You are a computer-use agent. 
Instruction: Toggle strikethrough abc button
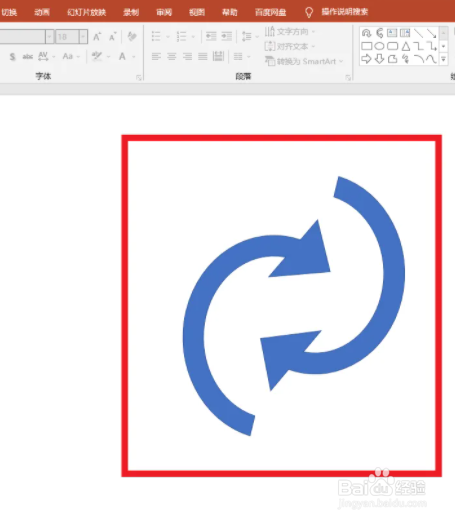28,57
